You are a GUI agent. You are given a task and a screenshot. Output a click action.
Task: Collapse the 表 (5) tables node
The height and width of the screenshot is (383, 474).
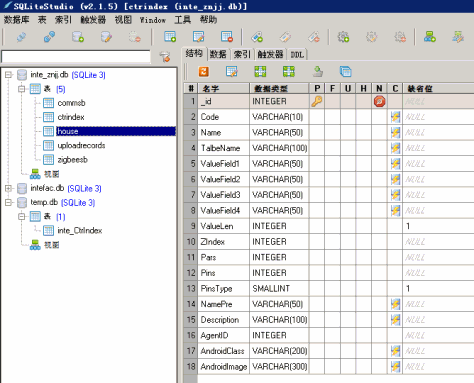(x=22, y=89)
